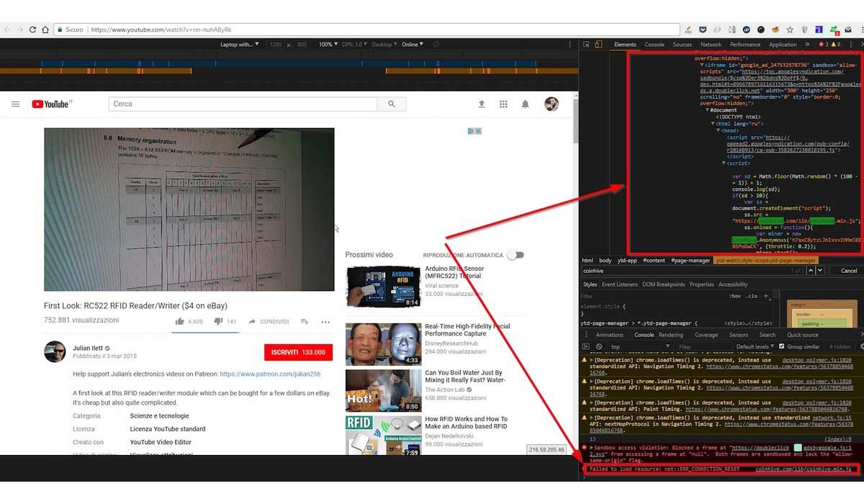The height and width of the screenshot is (504, 864).
Task: Cancel the Elements search
Action: (849, 271)
